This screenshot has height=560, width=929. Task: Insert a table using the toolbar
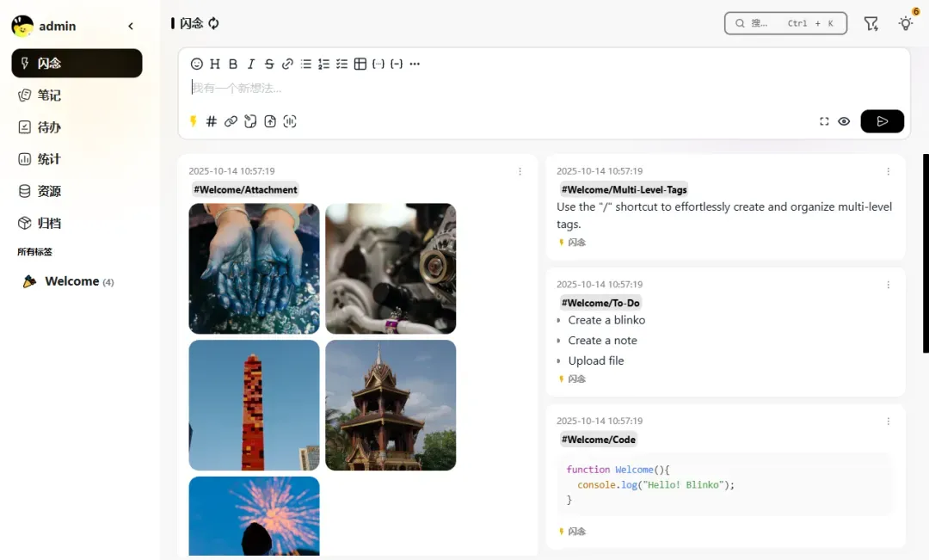click(360, 64)
